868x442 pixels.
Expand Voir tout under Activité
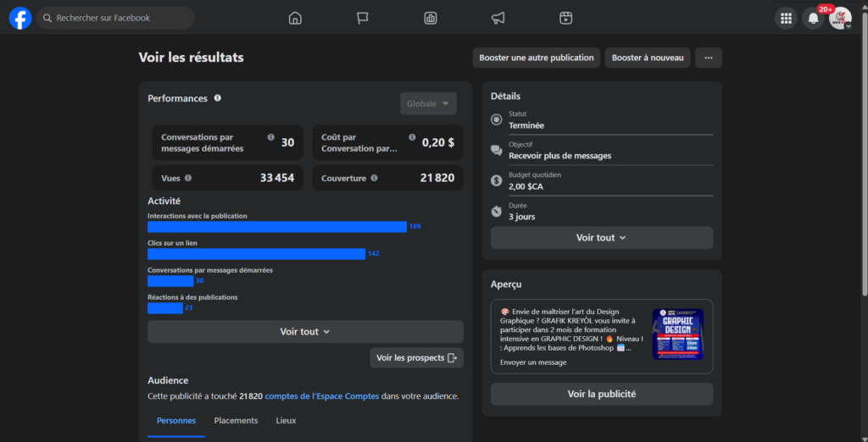click(x=305, y=332)
